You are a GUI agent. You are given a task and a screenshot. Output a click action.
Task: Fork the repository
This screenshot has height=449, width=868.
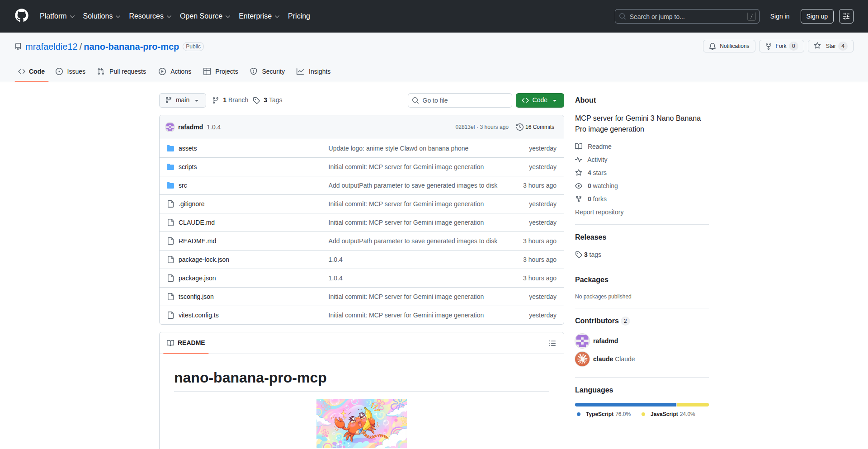[x=780, y=46]
